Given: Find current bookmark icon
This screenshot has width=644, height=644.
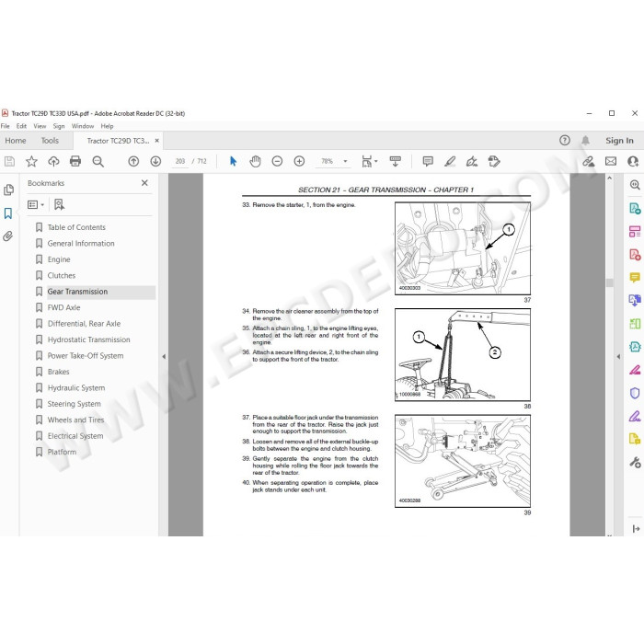Looking at the screenshot, I should point(59,204).
